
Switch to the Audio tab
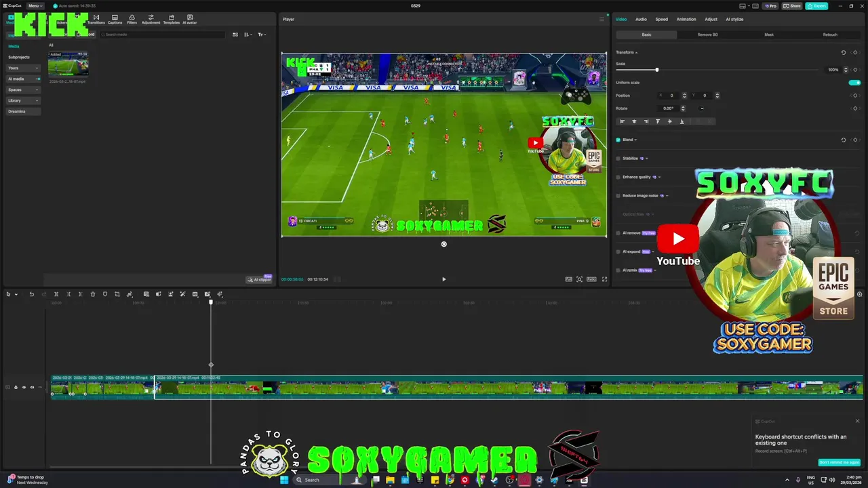point(641,19)
